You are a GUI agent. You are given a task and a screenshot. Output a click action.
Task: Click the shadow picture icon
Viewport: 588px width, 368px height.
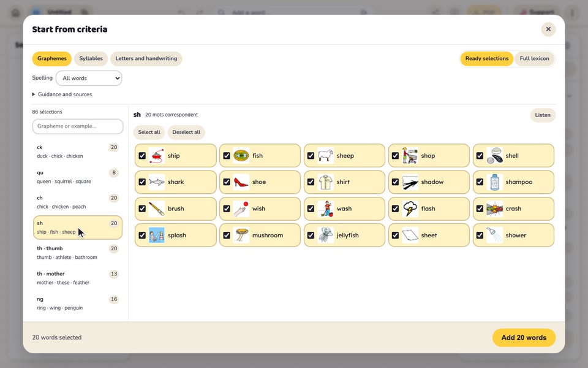coord(410,182)
